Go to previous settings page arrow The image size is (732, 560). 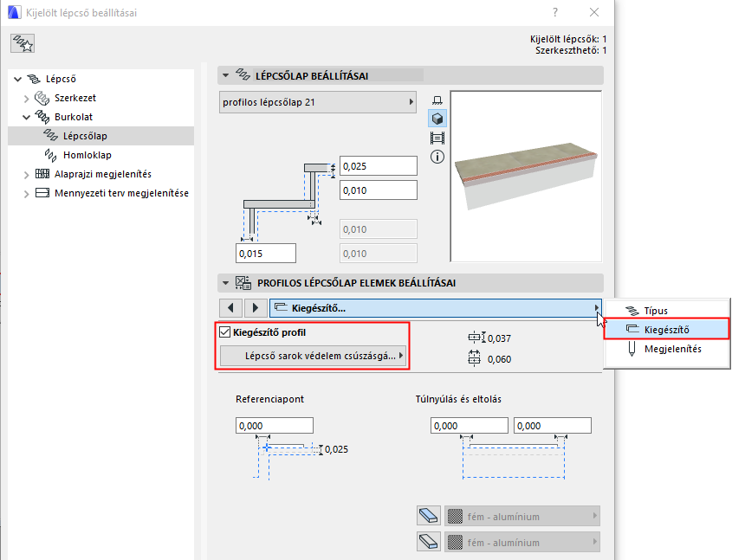(x=230, y=308)
